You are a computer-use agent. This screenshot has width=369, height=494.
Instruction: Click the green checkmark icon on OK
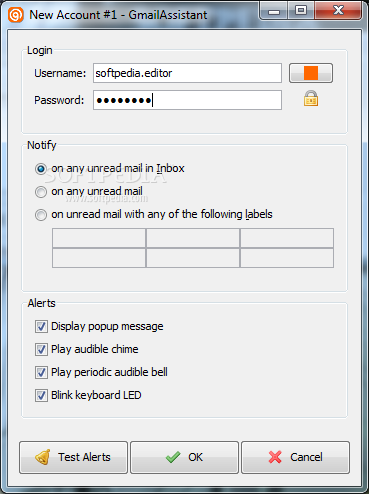click(173, 457)
